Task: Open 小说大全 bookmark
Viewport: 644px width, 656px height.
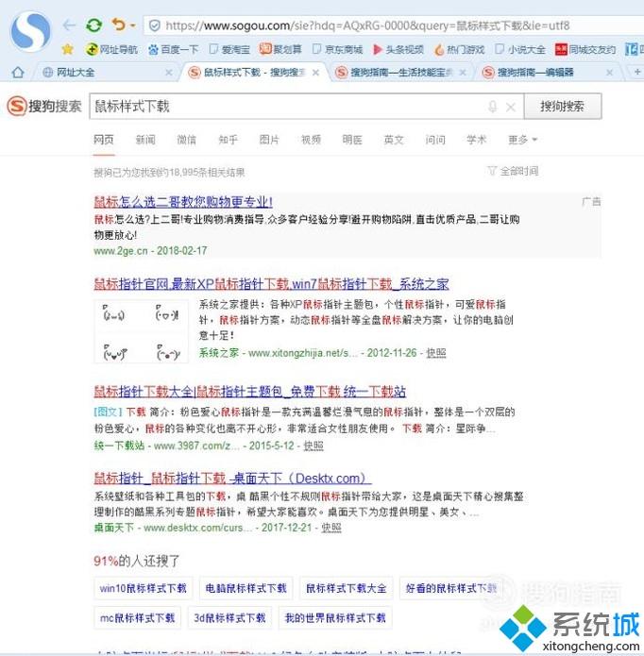Action: coord(520,49)
